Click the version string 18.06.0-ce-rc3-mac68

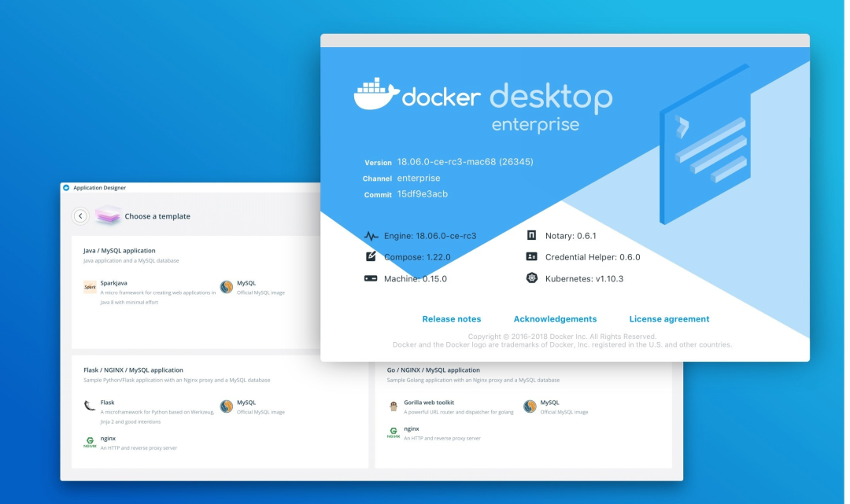(465, 162)
